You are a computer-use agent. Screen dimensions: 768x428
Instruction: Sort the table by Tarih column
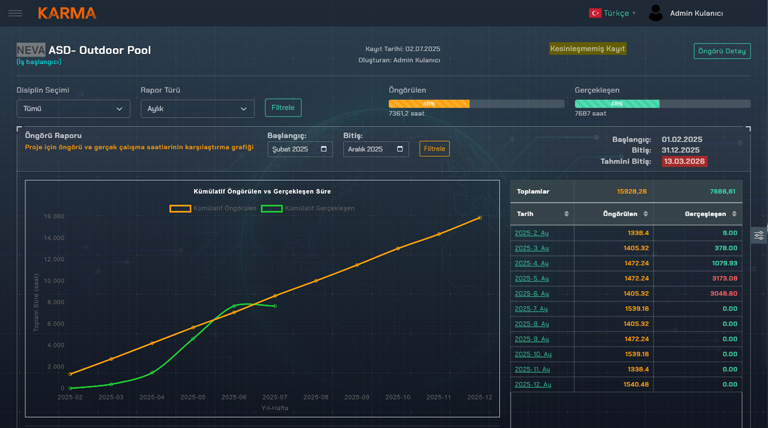click(566, 214)
